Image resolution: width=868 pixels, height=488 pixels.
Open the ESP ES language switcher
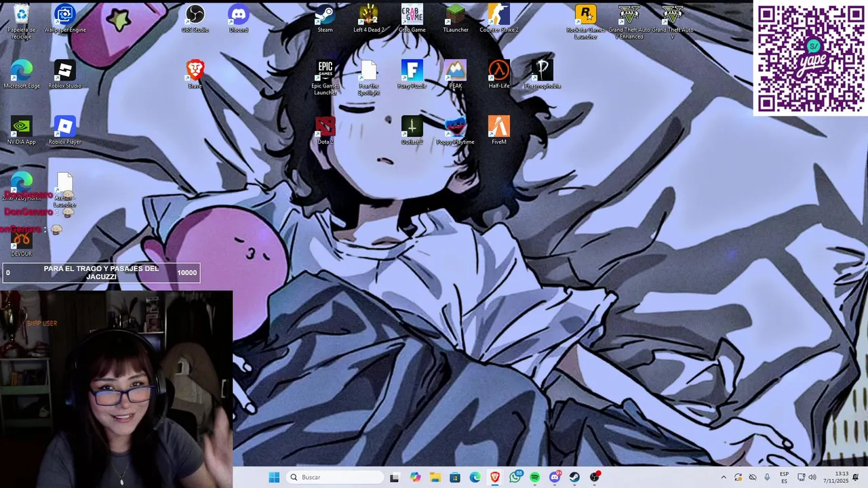[x=785, y=477]
